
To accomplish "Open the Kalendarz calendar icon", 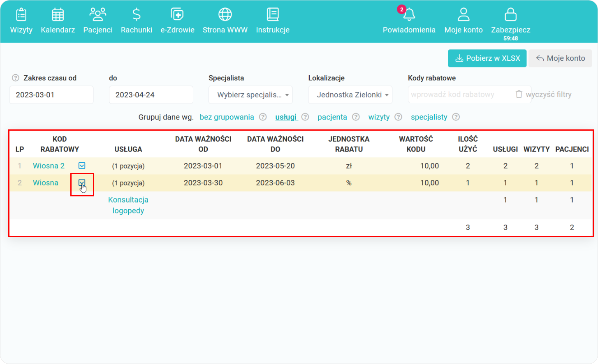I will click(x=58, y=14).
